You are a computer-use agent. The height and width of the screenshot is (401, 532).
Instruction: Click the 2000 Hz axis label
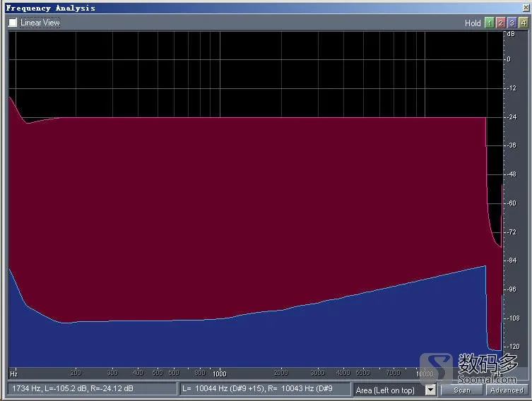click(x=281, y=373)
